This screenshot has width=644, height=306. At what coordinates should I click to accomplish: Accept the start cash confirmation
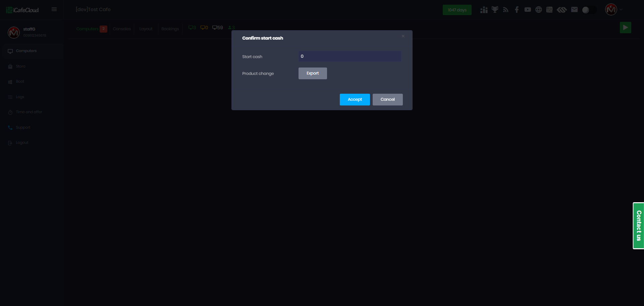pos(355,99)
